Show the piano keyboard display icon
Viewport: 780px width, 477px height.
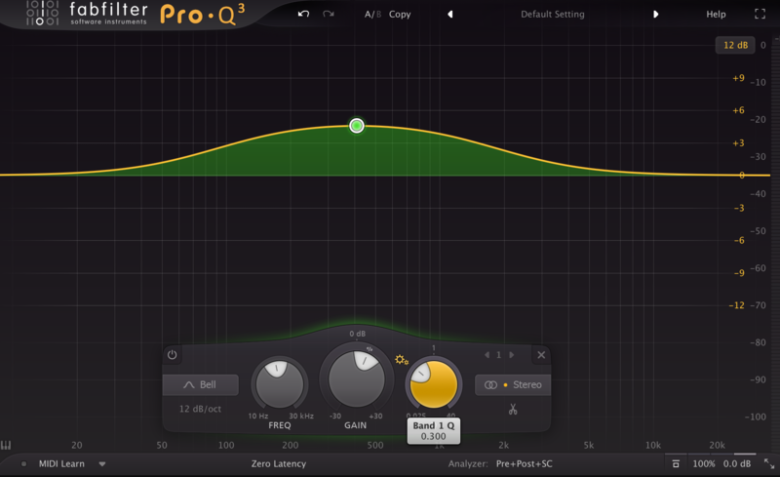click(5, 445)
